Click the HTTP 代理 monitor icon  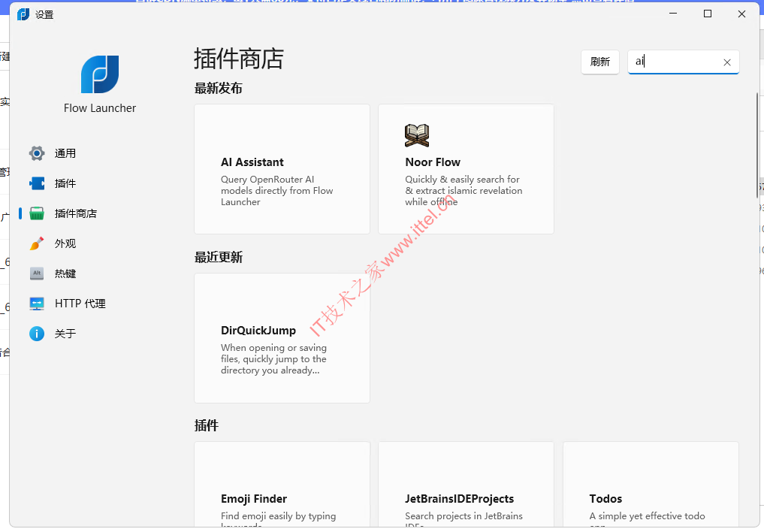37,304
